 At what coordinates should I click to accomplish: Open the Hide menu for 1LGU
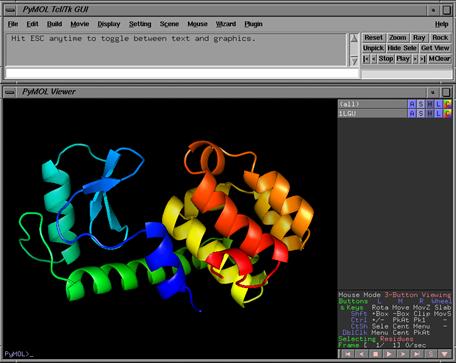pyautogui.click(x=430, y=113)
